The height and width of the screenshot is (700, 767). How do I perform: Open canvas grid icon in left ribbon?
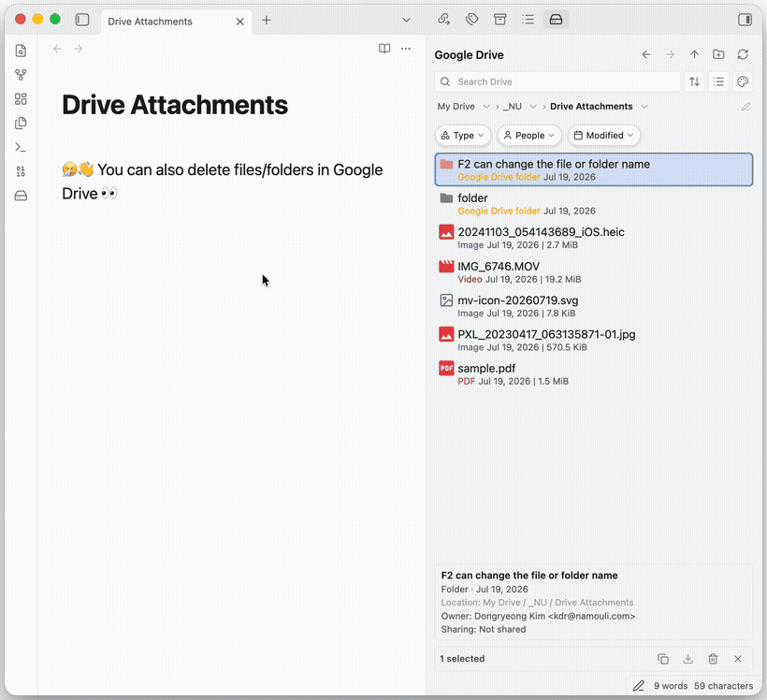21,99
